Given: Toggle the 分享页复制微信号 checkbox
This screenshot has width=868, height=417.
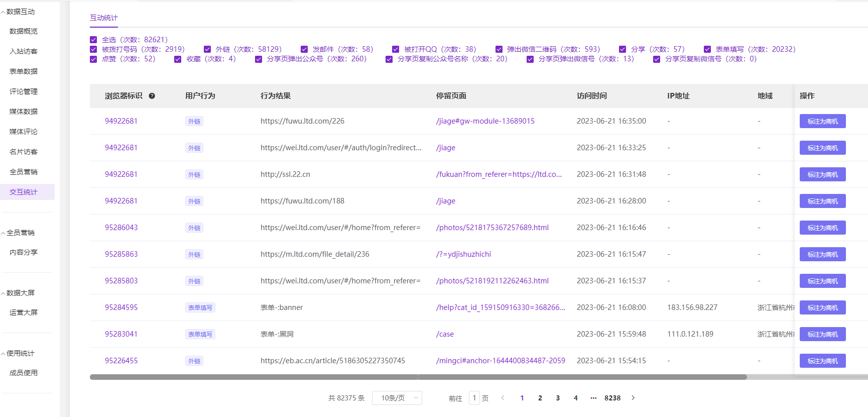Looking at the screenshot, I should coord(657,59).
